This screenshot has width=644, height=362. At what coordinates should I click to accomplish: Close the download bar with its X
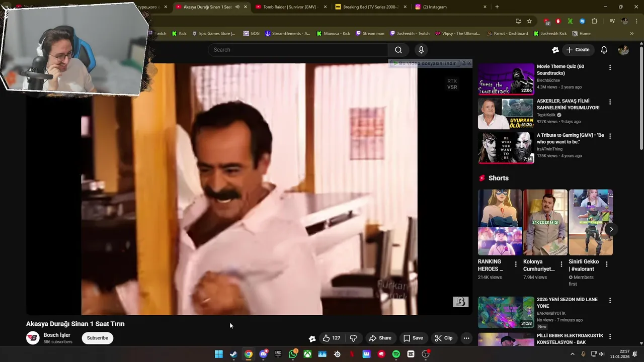[469, 63]
